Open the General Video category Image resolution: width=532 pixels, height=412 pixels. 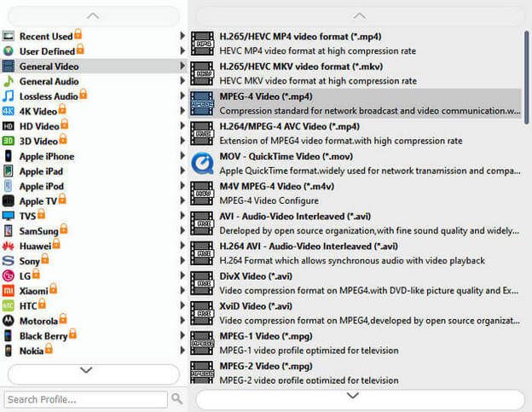(94, 67)
